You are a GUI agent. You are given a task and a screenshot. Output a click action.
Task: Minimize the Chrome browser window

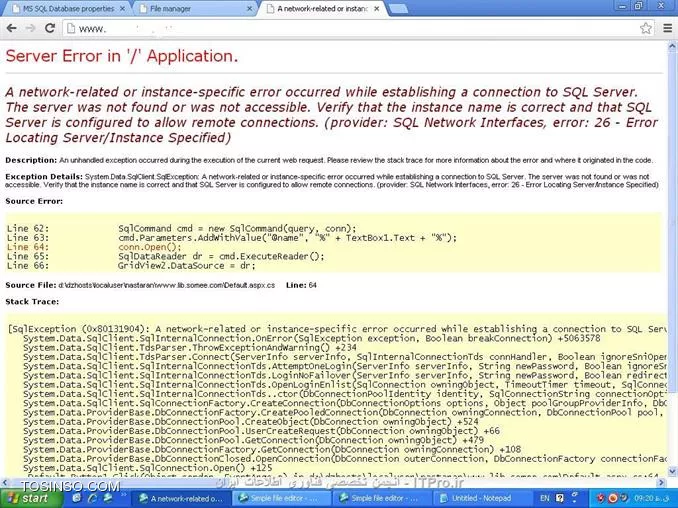pyautogui.click(x=622, y=6)
